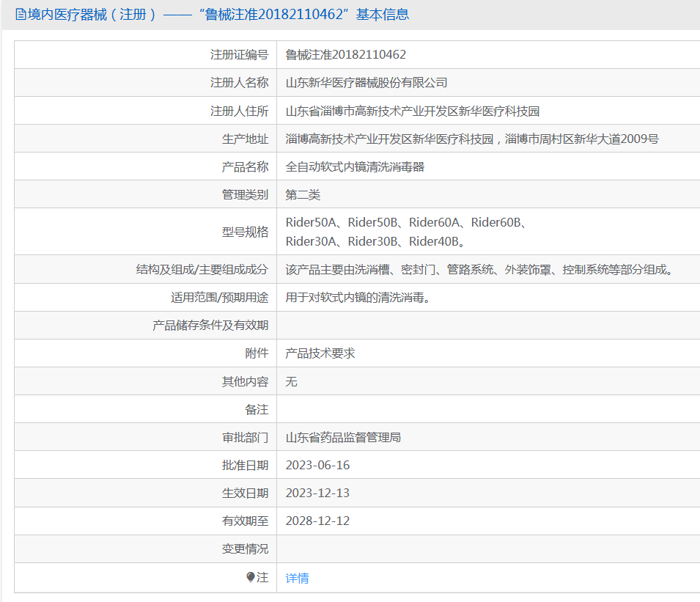The image size is (700, 602).
Task: Select intended use text 用于对软式内镜的清洗消毒
Action: click(x=358, y=297)
